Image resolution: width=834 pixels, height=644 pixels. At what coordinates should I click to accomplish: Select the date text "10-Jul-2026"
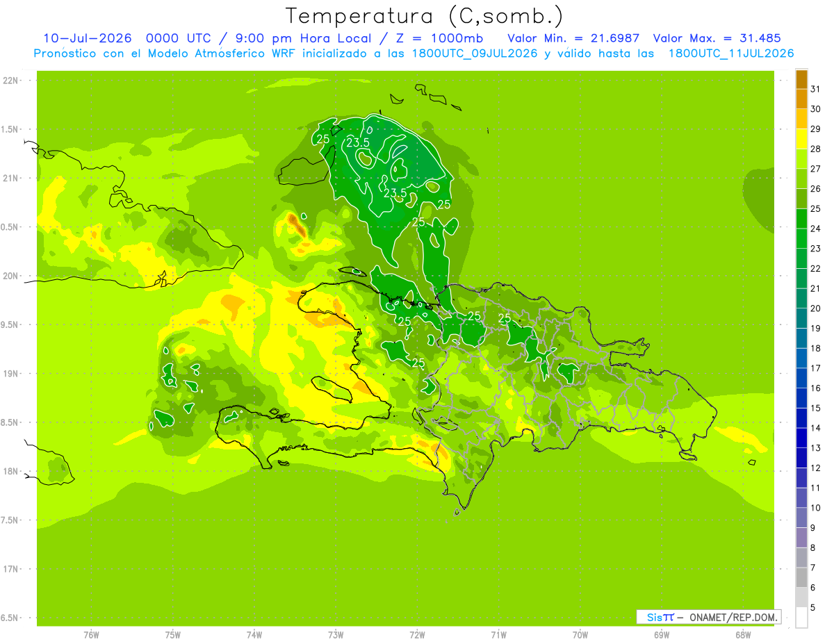point(87,38)
